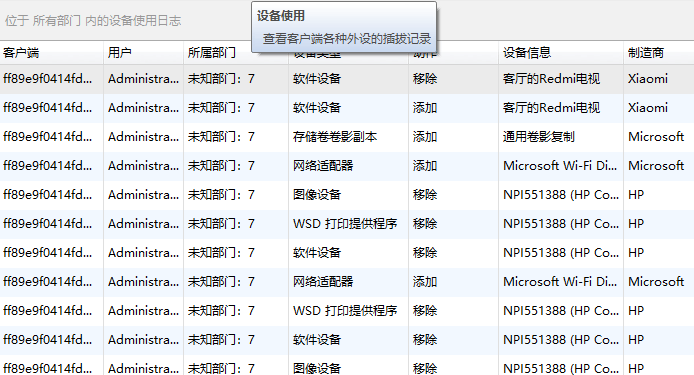This screenshot has width=694, height=375.
Task: Select the second WSD 打印提供程序 row
Action: (347, 311)
